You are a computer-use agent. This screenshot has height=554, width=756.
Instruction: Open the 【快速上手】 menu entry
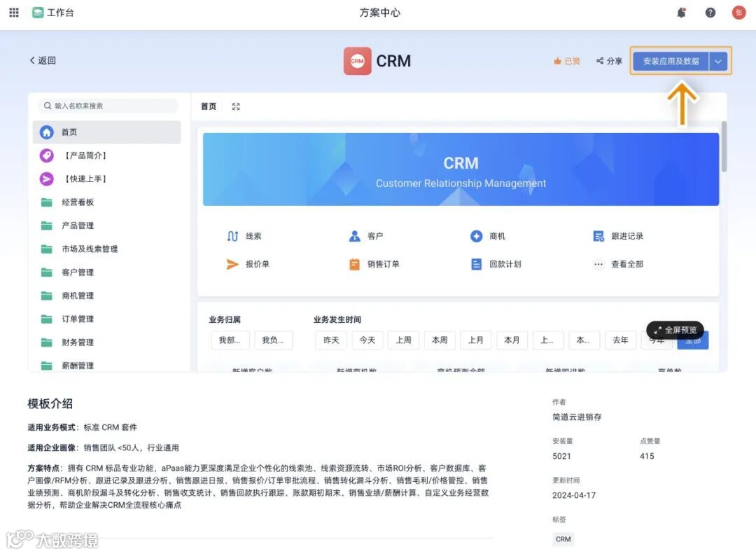pos(107,179)
